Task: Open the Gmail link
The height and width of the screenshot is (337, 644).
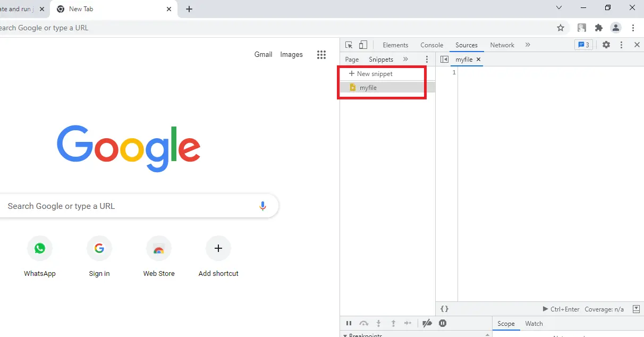Action: (x=263, y=54)
